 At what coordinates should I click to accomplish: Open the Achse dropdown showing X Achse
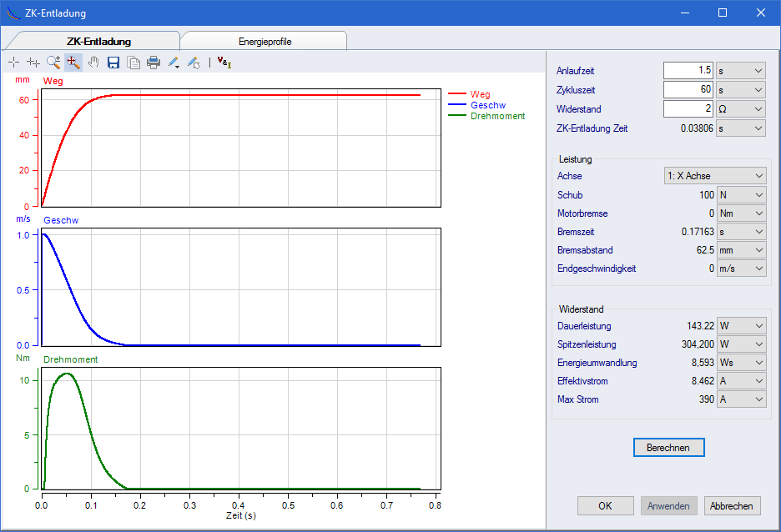click(x=714, y=176)
